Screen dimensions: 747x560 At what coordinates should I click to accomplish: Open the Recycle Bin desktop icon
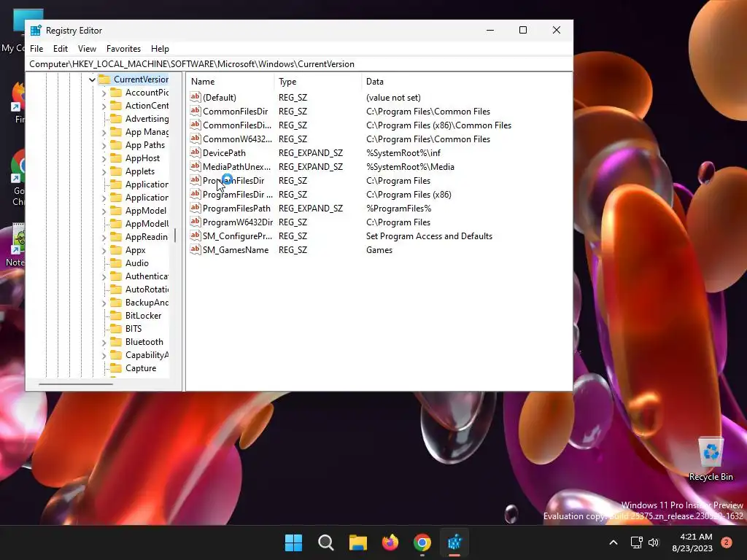click(711, 458)
